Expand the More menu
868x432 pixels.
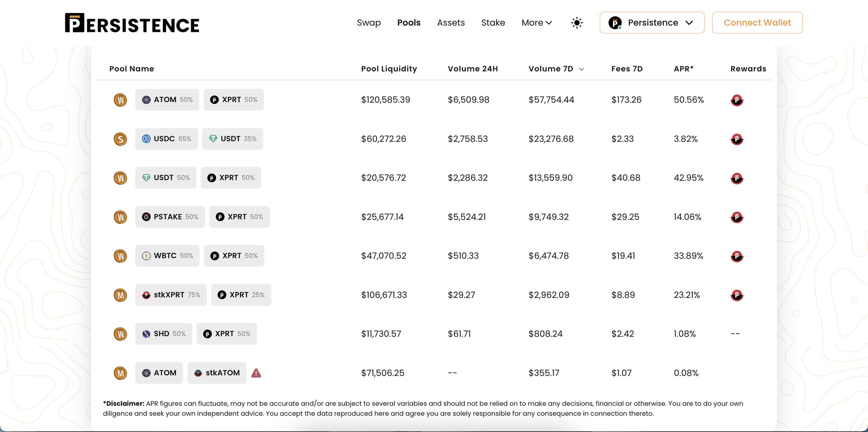537,23
